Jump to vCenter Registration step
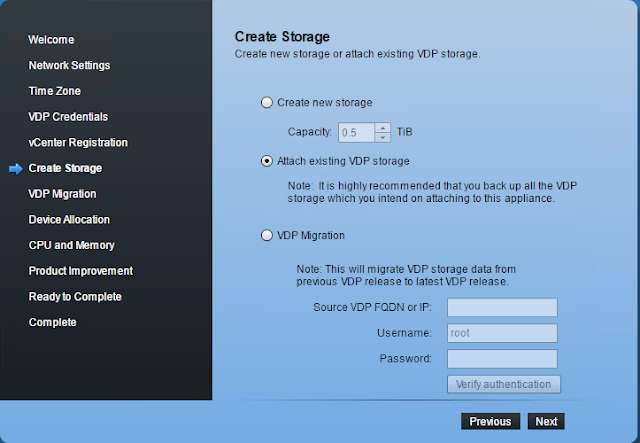Screen dimensions: 640x443 (78, 143)
